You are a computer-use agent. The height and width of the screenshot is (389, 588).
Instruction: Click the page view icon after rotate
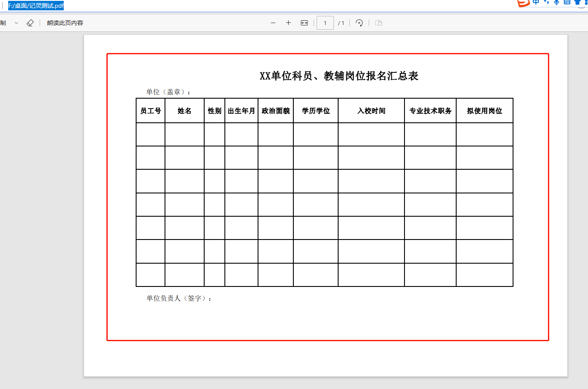(379, 23)
